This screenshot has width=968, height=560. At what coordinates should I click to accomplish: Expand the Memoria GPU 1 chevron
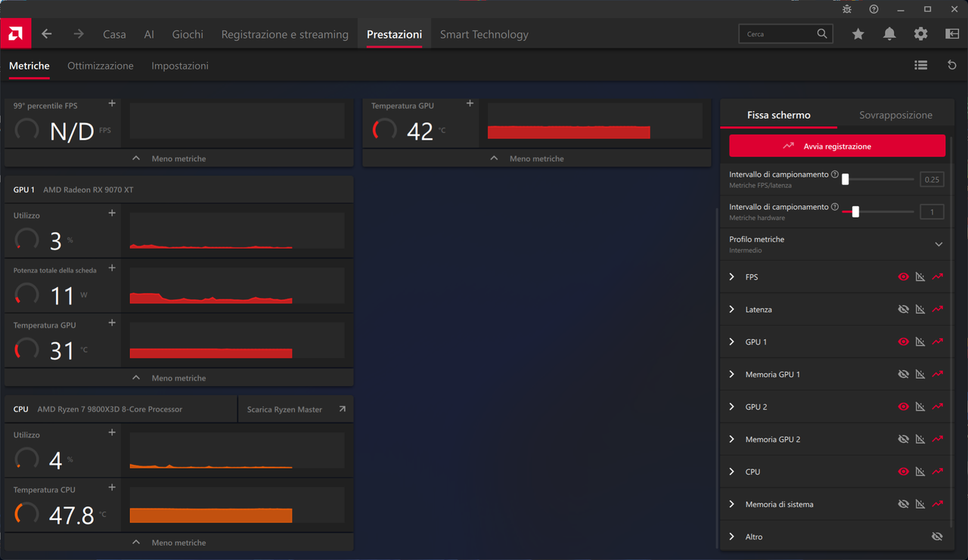pos(731,375)
